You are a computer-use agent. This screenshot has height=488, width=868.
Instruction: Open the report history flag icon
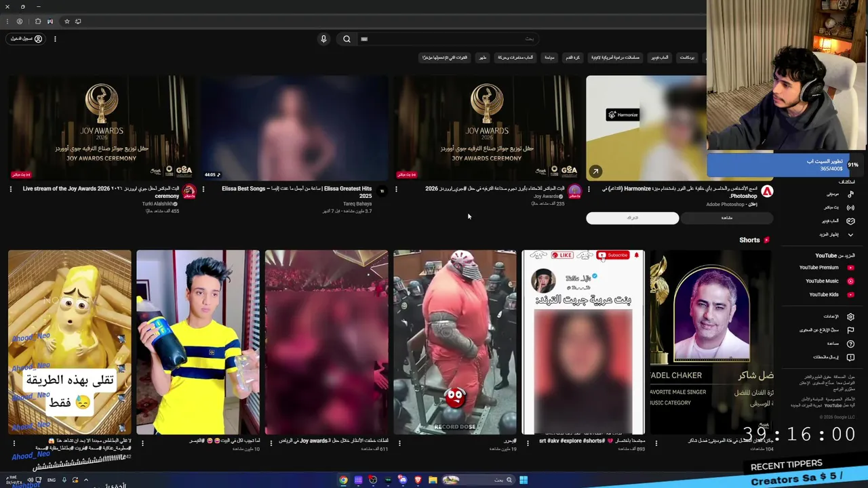[850, 330]
